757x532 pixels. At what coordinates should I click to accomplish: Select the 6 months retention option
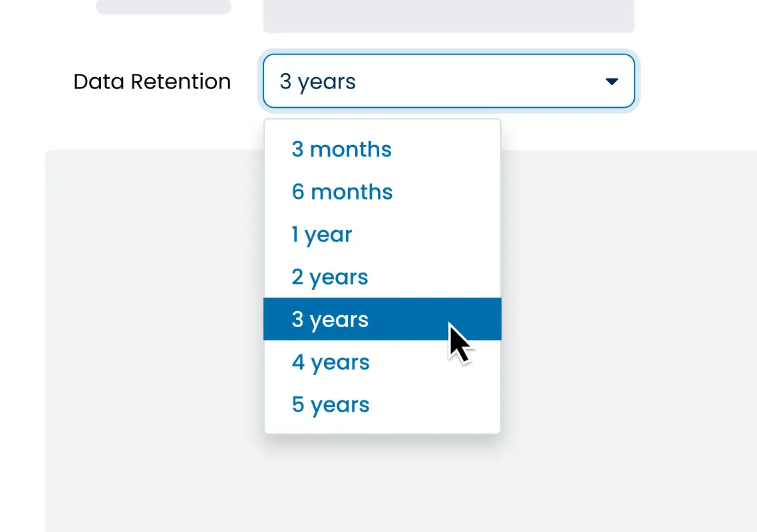[342, 192]
